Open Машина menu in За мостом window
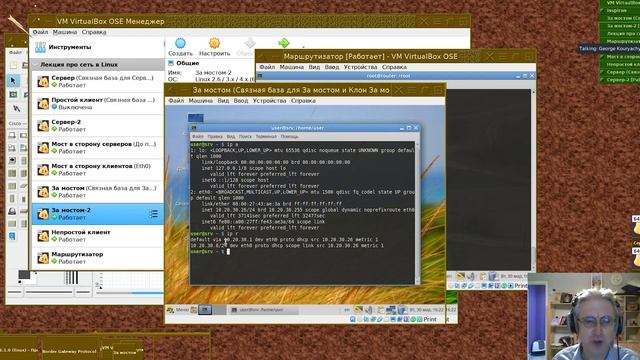The image size is (640, 360). pos(200,100)
